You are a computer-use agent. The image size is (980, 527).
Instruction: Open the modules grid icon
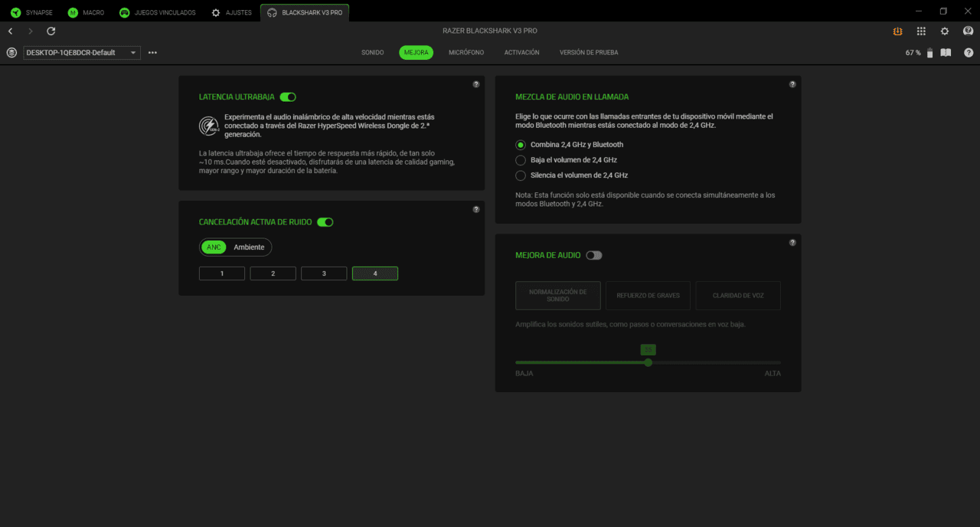(921, 31)
